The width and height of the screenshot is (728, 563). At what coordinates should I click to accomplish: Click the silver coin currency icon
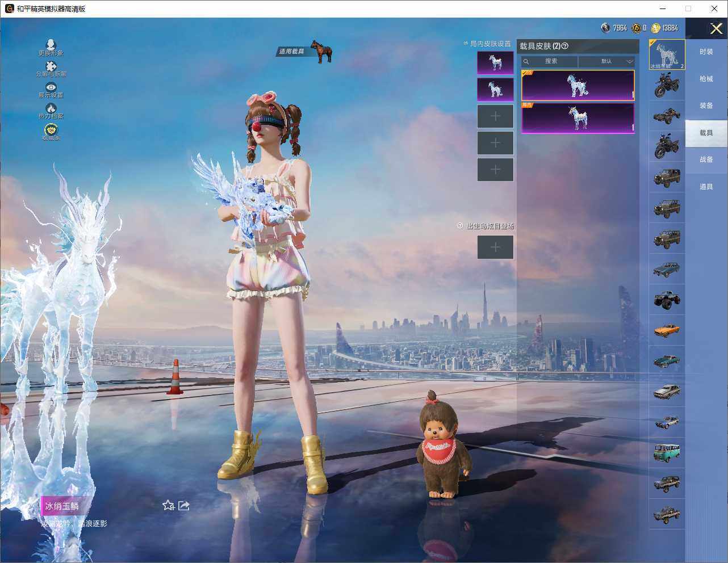[x=606, y=28]
